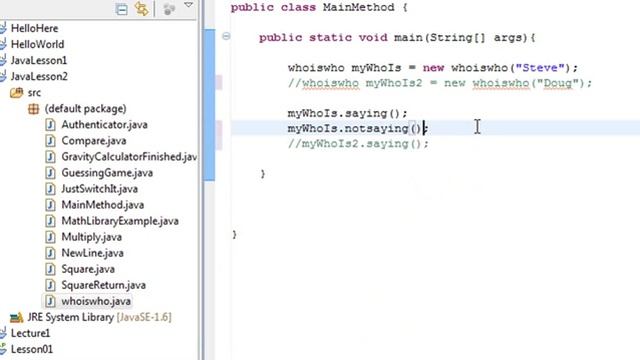Select Square.java file

(88, 269)
